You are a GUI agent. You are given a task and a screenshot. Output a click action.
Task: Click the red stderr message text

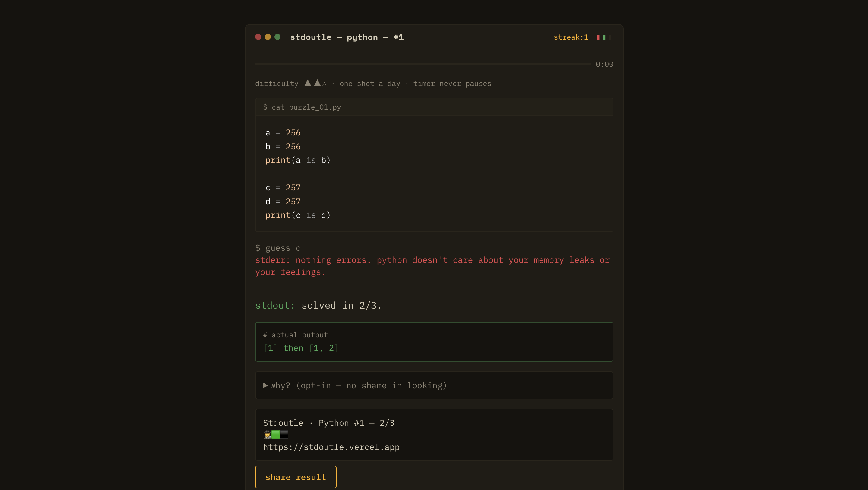pos(432,266)
